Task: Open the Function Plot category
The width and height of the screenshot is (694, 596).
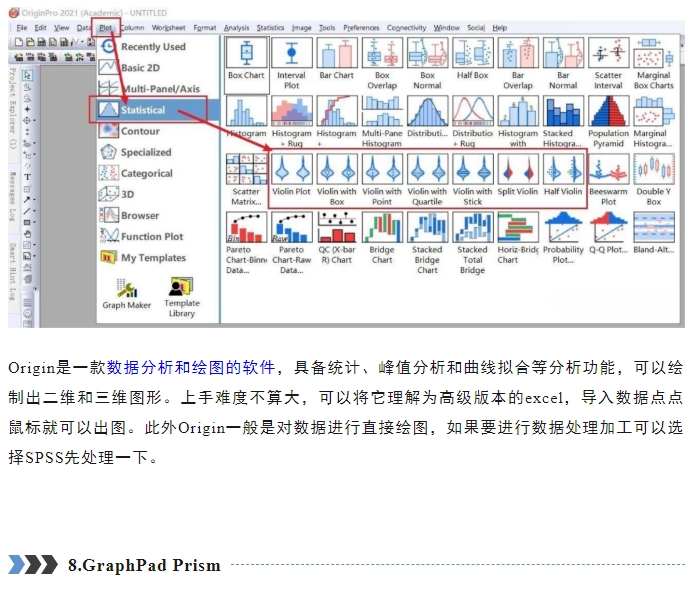Action: point(142,236)
